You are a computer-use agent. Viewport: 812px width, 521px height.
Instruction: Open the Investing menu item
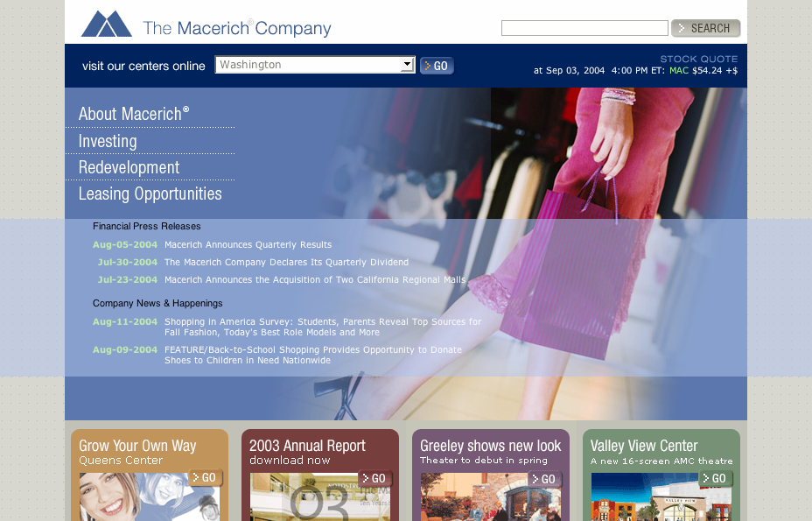point(108,141)
